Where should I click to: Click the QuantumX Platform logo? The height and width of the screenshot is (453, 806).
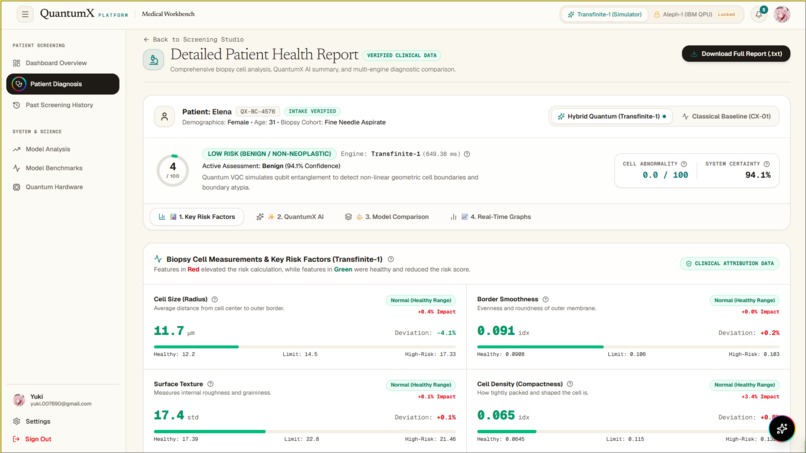point(84,14)
